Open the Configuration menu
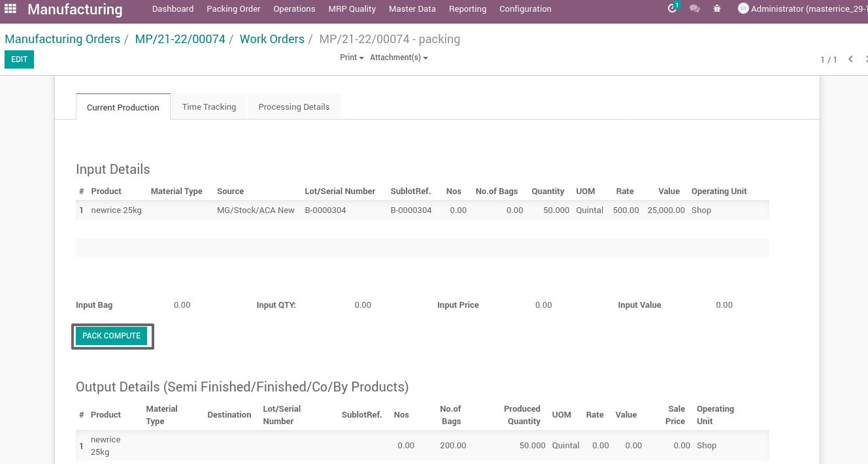The height and width of the screenshot is (464, 868). click(526, 8)
